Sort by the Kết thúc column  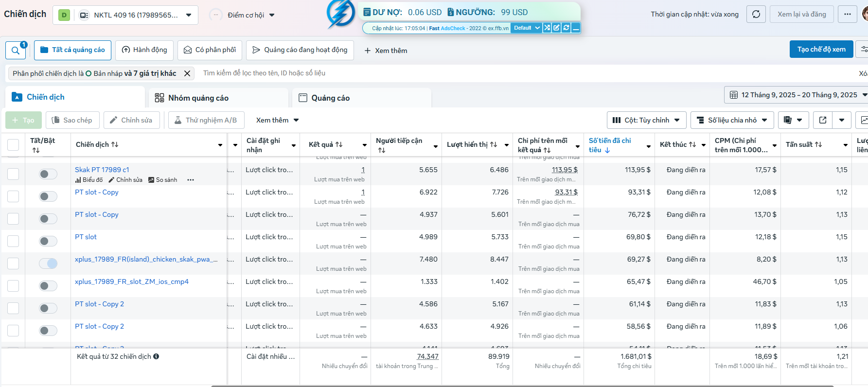click(692, 144)
